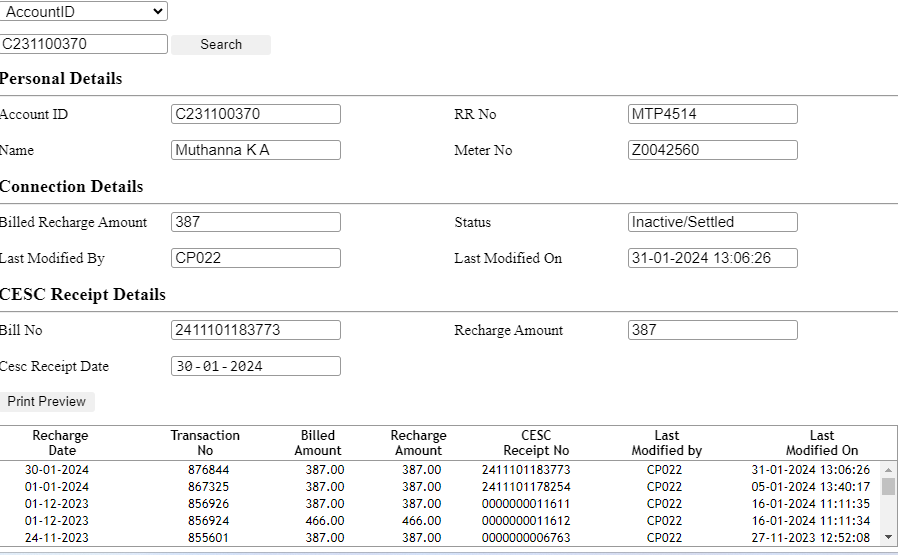Open the AccountID search type dropdown

[x=84, y=11]
